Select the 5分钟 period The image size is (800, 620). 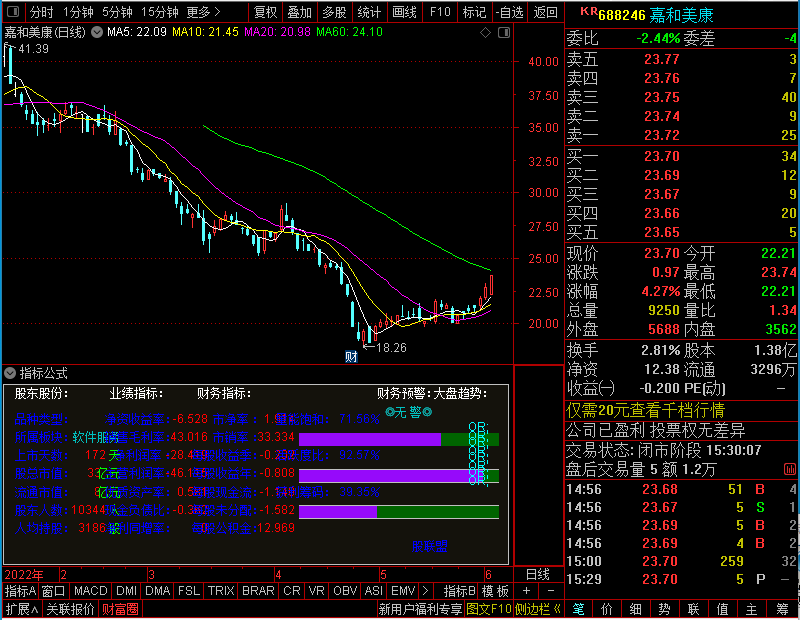117,12
